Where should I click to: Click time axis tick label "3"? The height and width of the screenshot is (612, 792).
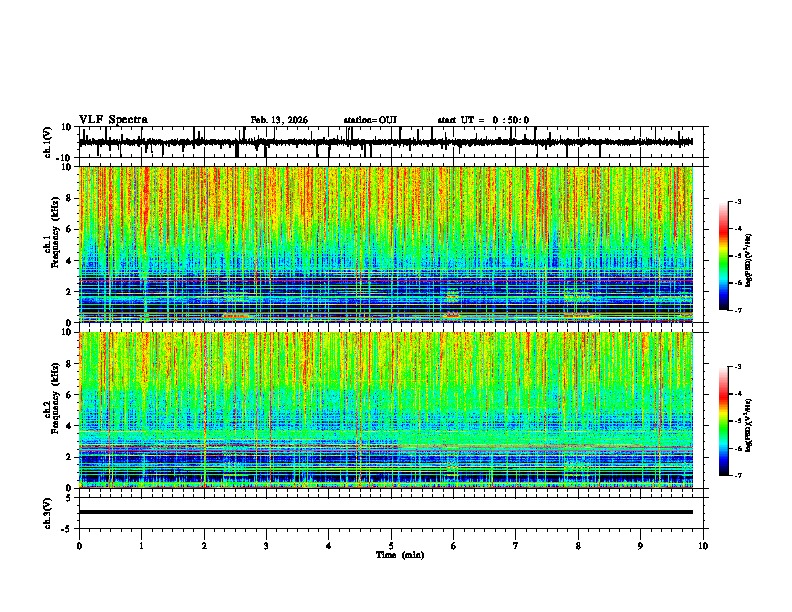tap(266, 546)
